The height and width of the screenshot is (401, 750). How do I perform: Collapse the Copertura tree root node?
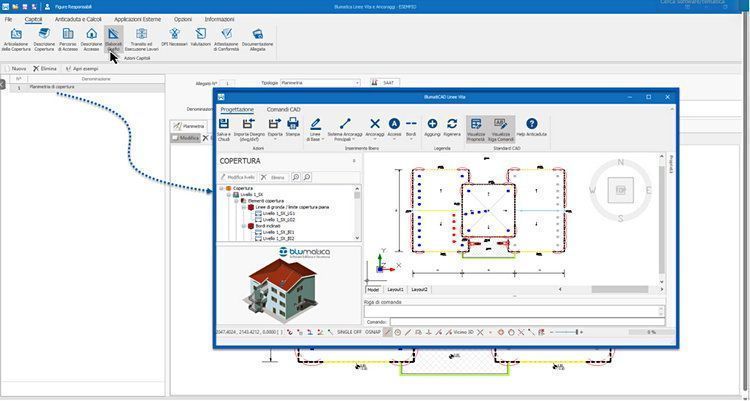coord(222,188)
